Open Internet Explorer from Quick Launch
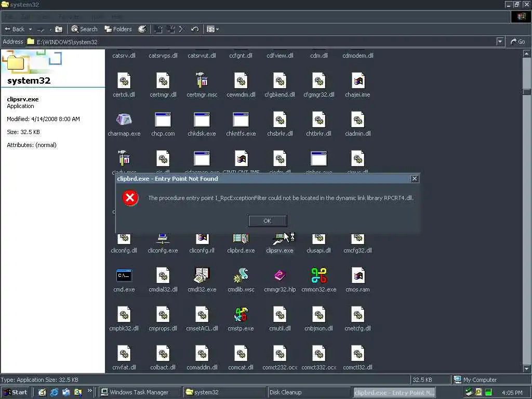 (x=54, y=392)
